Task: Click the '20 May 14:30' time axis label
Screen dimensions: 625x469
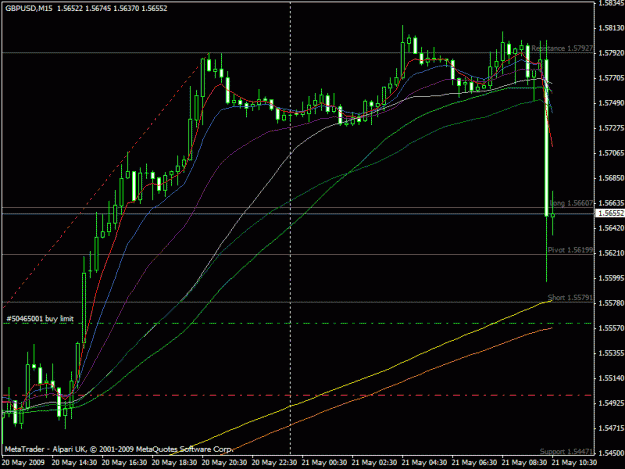Action: [74, 463]
